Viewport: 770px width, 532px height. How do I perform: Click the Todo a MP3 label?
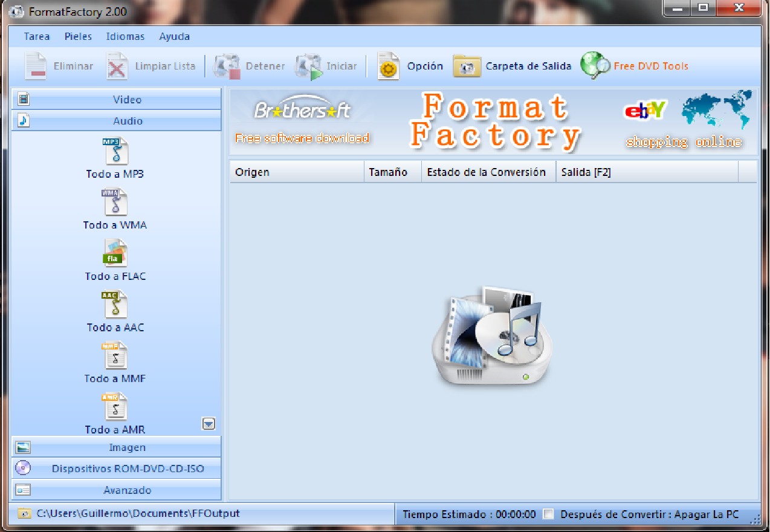click(115, 174)
